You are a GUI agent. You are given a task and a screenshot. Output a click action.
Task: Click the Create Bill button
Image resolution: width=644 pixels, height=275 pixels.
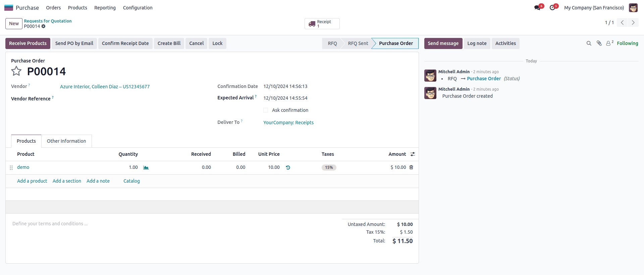[x=169, y=43]
